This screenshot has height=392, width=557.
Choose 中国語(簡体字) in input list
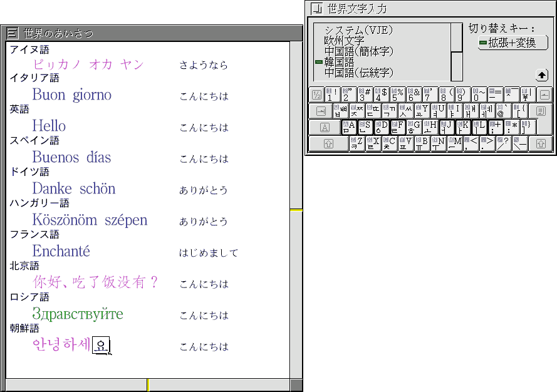click(359, 51)
